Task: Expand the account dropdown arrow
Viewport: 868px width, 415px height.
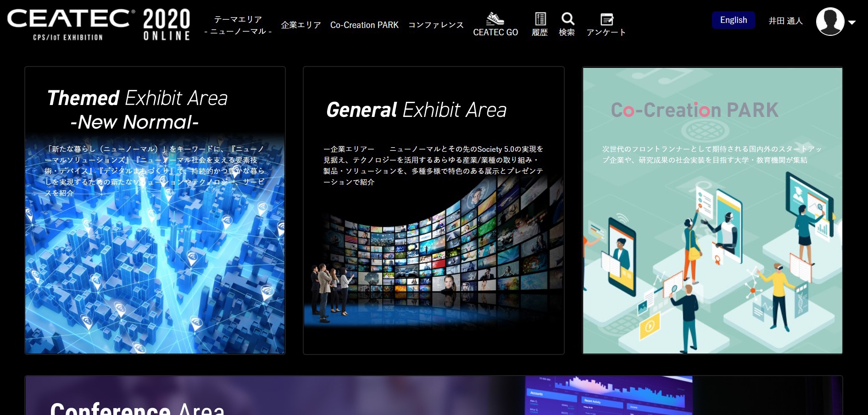Action: point(852,22)
